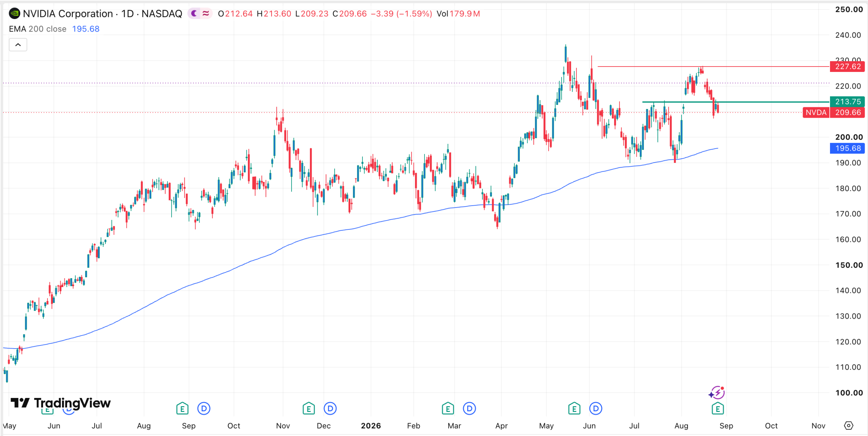Open earnings marker between Nov and Dec
868x436 pixels.
pos(309,409)
